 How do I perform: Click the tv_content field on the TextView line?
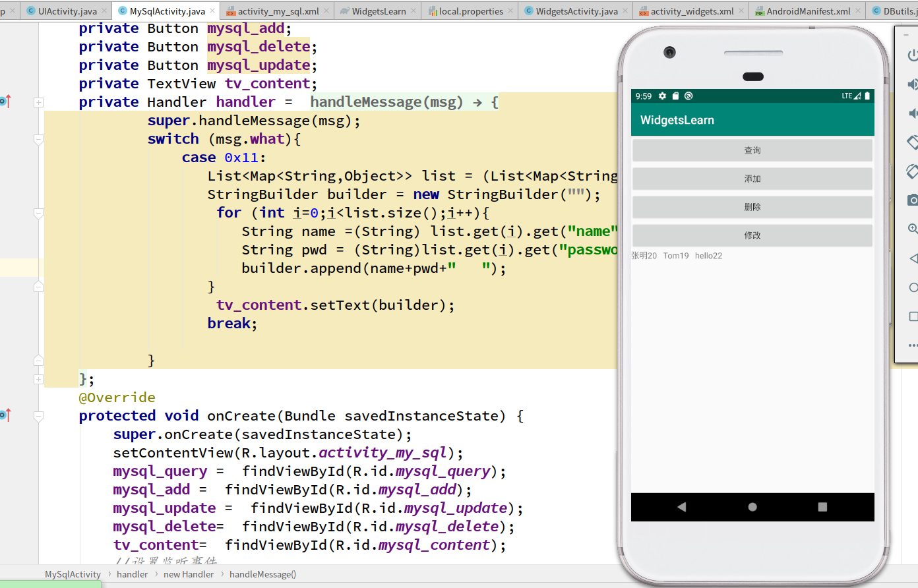click(x=268, y=84)
